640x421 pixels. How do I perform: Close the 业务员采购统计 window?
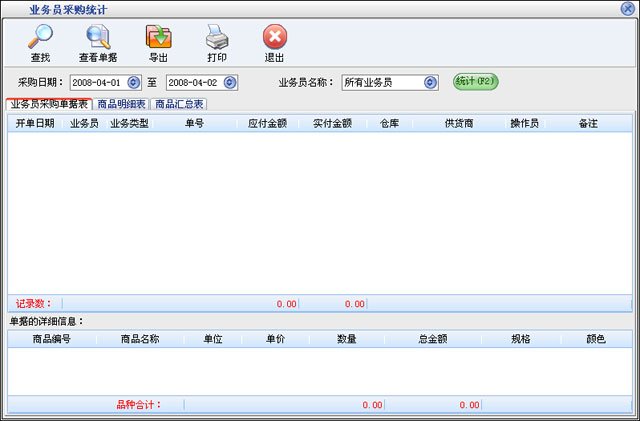626,9
